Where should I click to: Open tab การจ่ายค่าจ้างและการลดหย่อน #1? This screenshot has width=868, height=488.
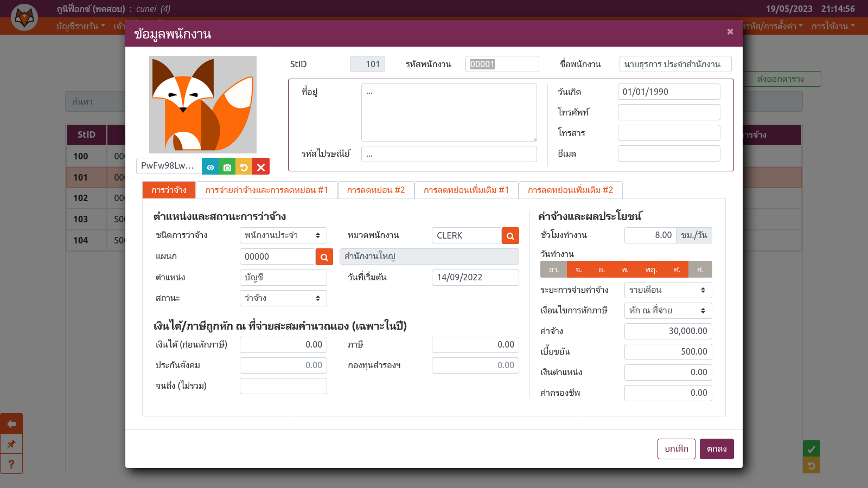click(266, 190)
